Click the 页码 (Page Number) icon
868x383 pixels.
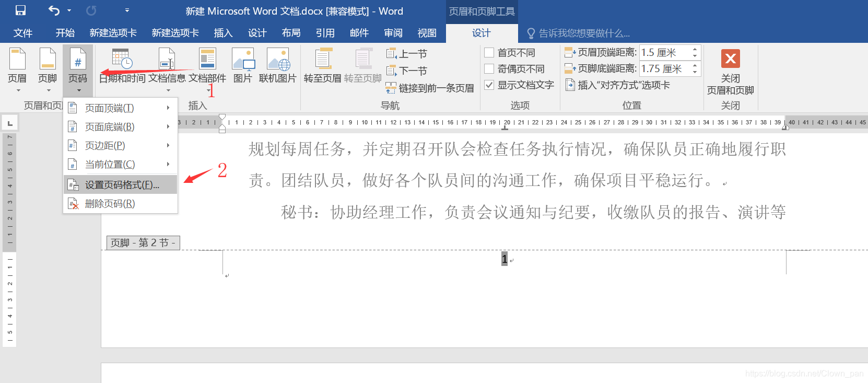[78, 59]
